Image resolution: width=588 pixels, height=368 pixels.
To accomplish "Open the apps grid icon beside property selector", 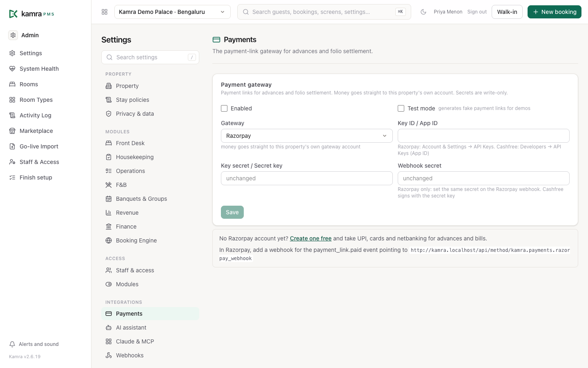I will coord(105,12).
